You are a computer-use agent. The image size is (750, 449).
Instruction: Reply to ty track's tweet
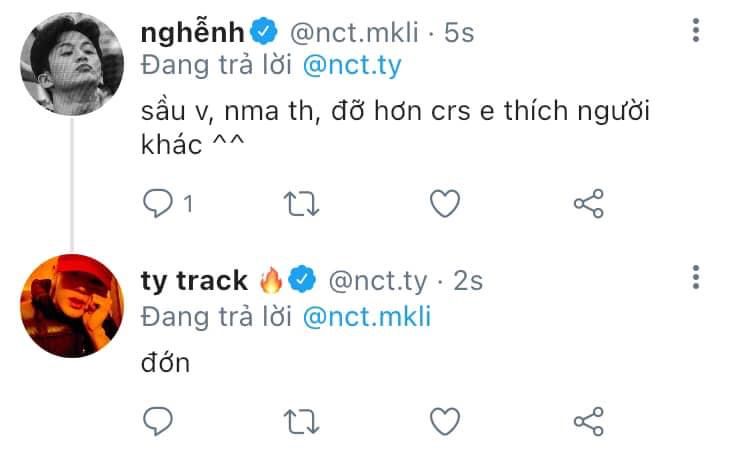point(158,419)
